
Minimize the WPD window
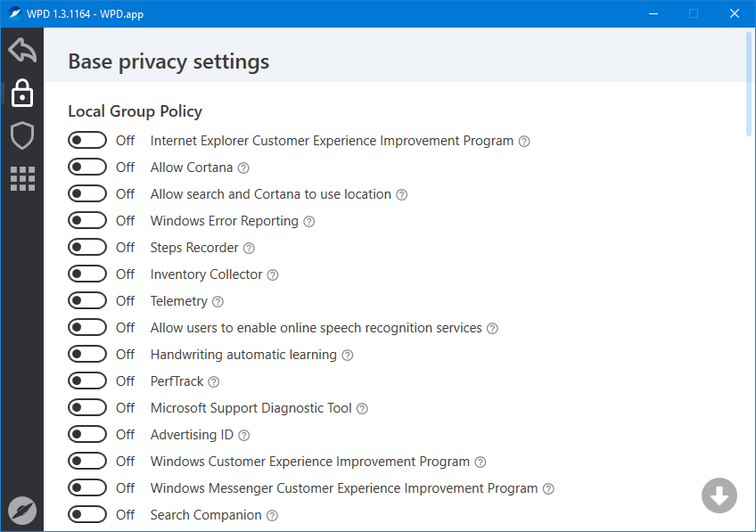[x=653, y=13]
